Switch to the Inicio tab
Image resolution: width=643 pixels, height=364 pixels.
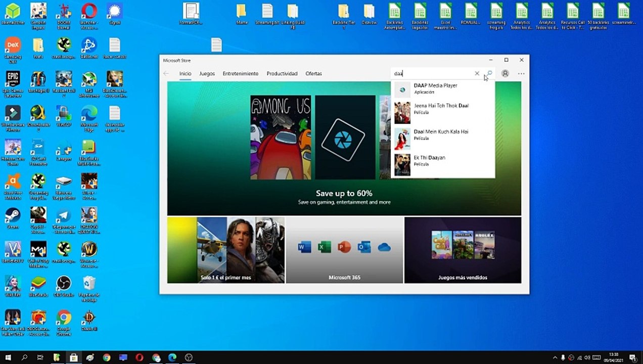coord(185,73)
